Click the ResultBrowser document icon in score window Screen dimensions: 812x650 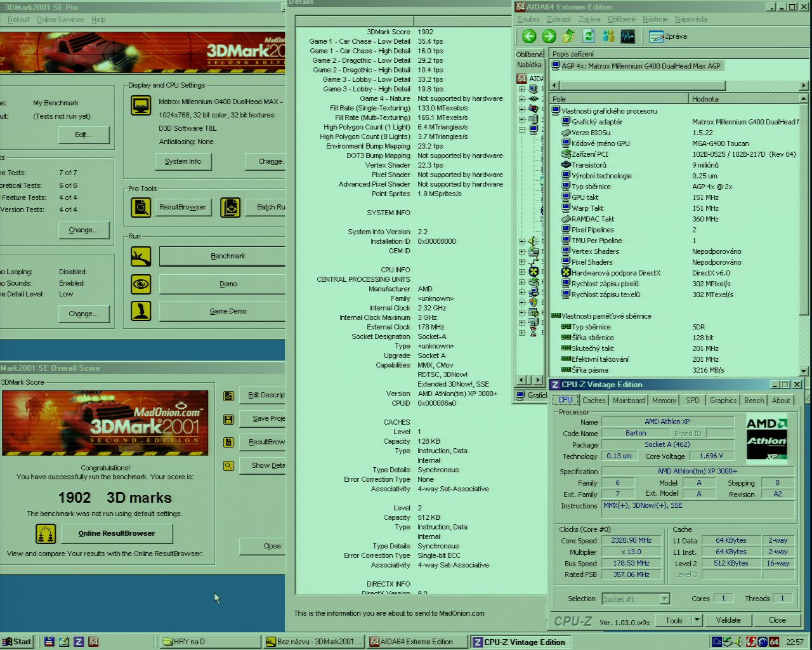228,442
